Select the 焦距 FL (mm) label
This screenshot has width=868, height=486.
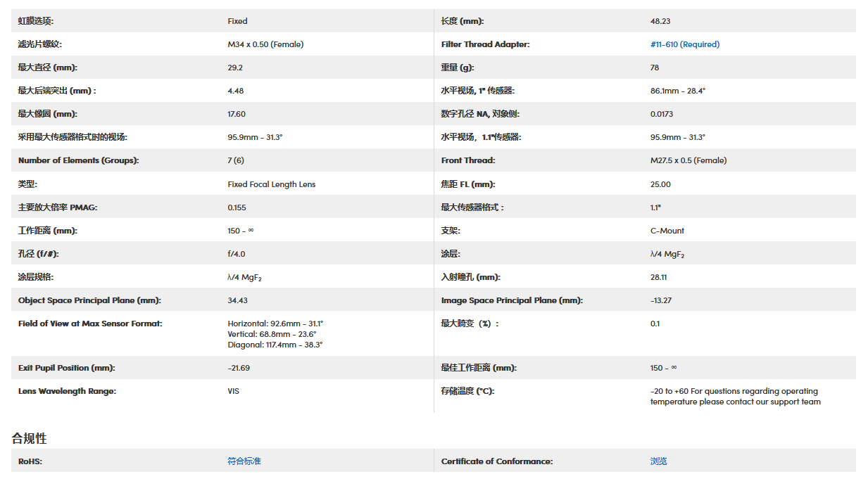(467, 184)
